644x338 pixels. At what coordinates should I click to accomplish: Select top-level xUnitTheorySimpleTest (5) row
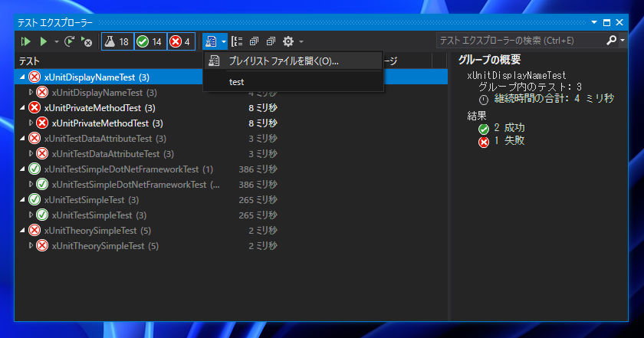point(232,231)
